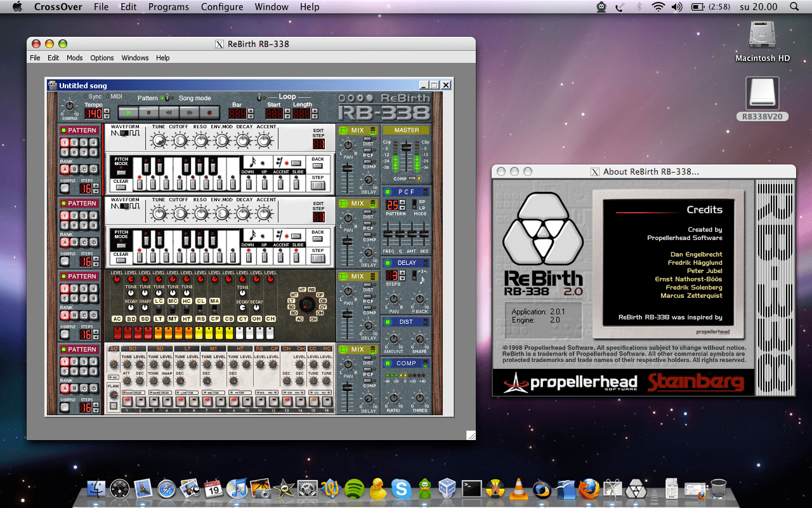Screen dimensions: 812x508
Task: Toggle PATTERN enable on the second 303 synth
Action: coord(63,203)
